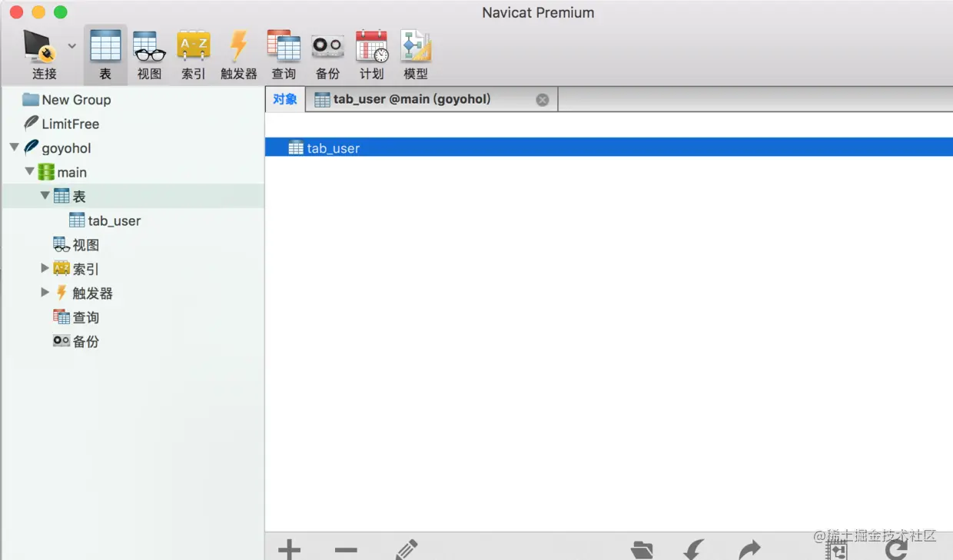Select the goyohol connection in sidebar
The height and width of the screenshot is (560, 953).
[58, 148]
